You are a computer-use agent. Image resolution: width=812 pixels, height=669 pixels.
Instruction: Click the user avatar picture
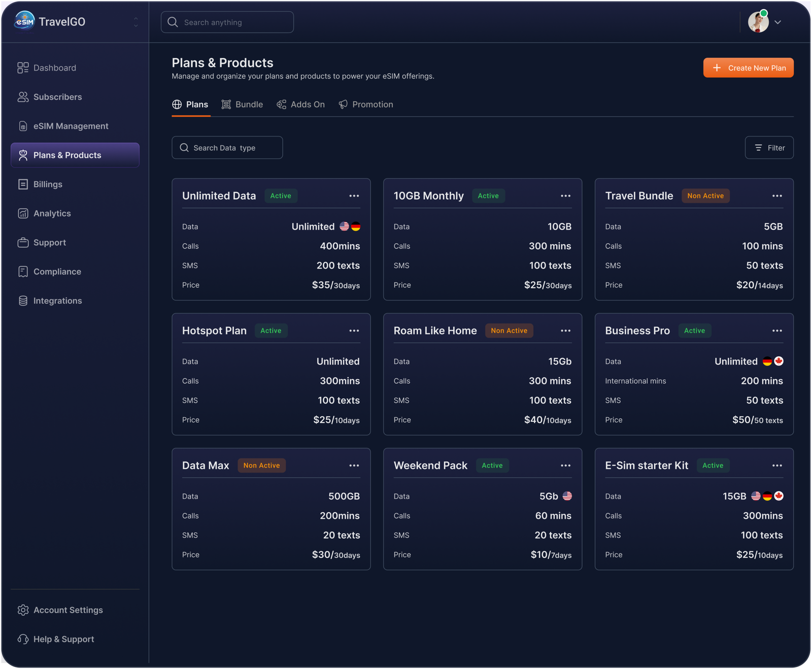758,22
